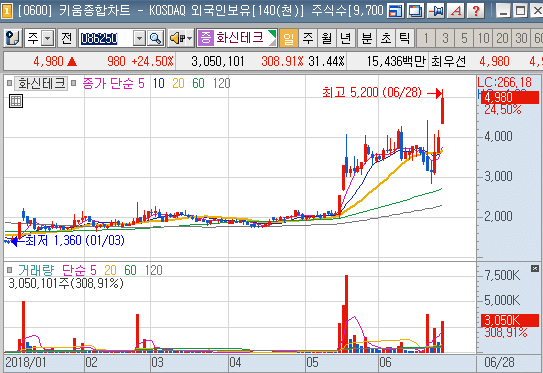Viewport: 543px width, 373px height.
Task: Toggle the small square before 종가 단순 legend
Action: pyautogui.click(x=73, y=83)
